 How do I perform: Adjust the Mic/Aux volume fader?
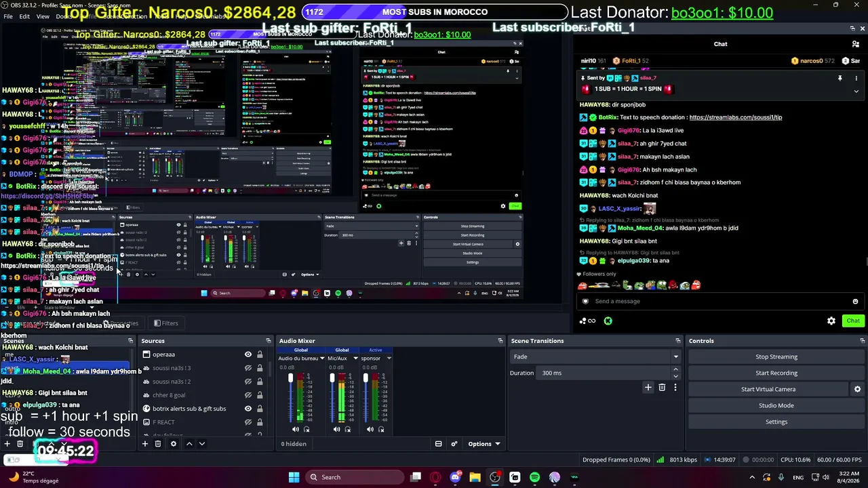pyautogui.click(x=332, y=378)
